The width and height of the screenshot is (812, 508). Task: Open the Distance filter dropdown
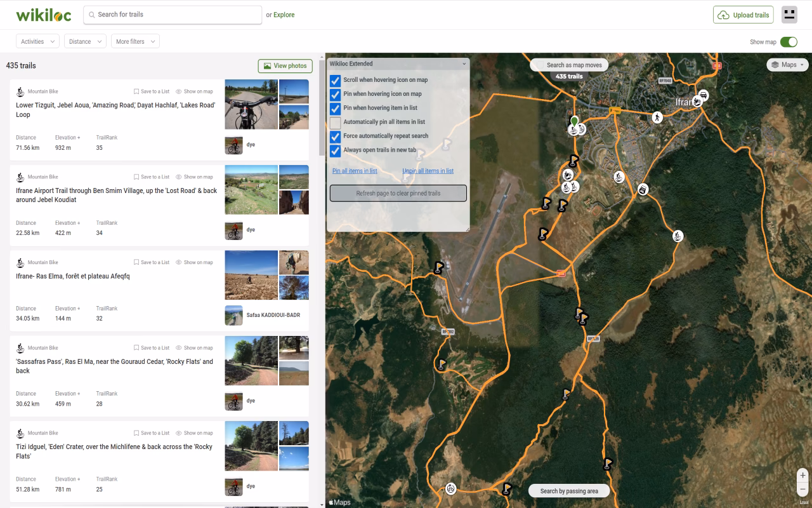click(x=84, y=41)
